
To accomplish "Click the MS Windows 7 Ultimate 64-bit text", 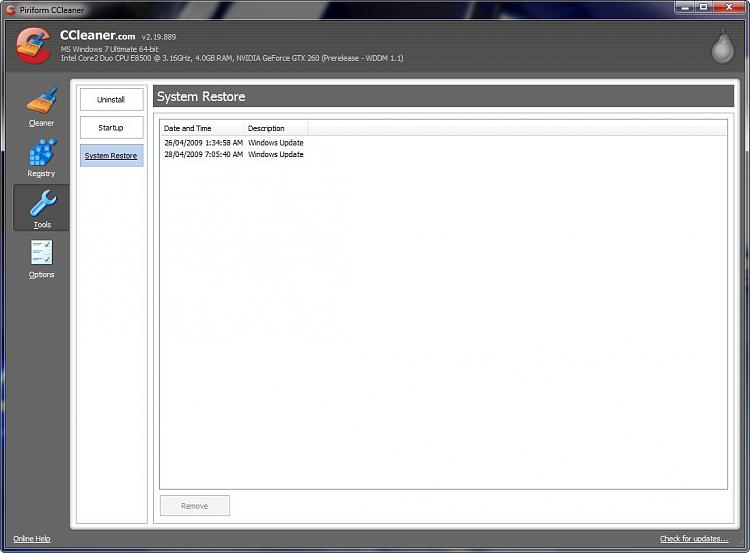I will tap(110, 49).
